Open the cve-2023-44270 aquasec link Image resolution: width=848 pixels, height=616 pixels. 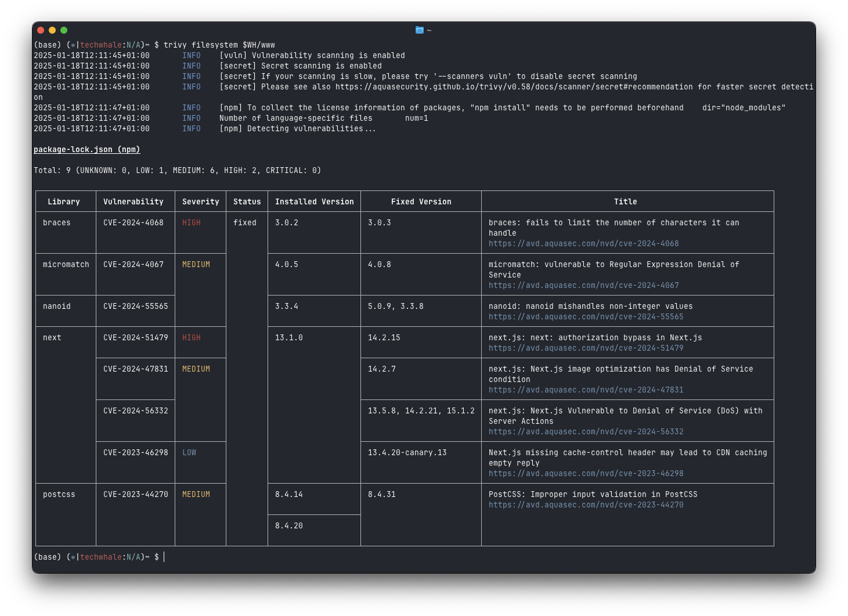[586, 505]
